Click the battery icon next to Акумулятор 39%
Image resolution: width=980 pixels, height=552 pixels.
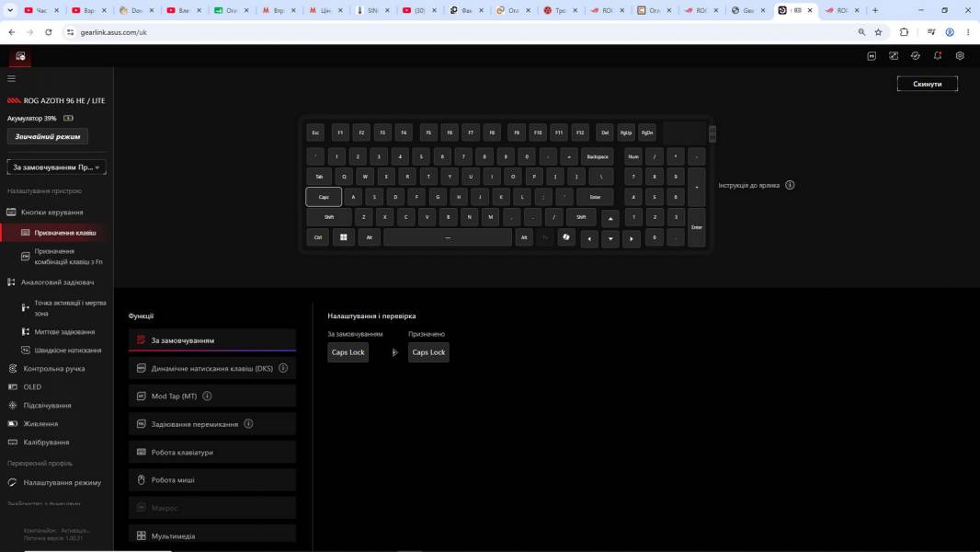click(x=68, y=118)
